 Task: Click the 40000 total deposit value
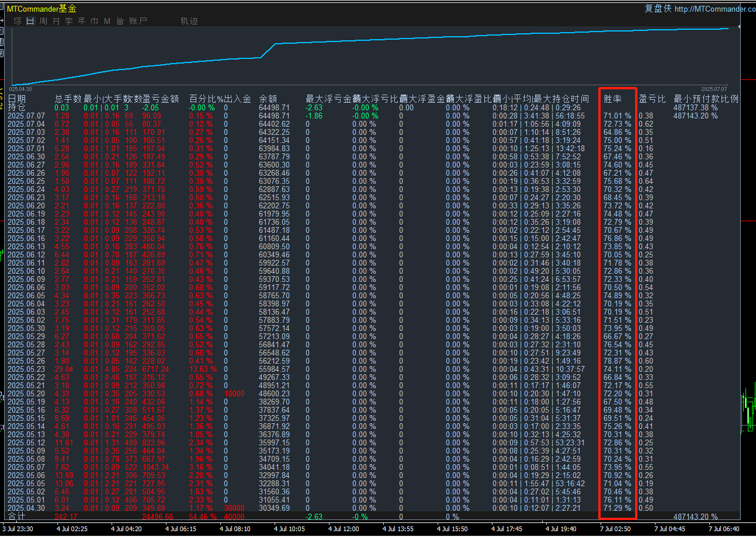click(234, 517)
